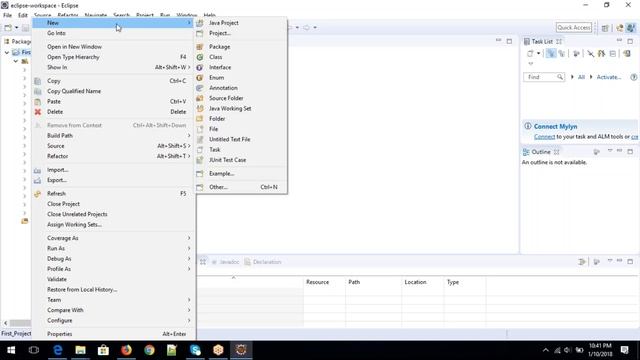Viewport: 640px width, 360px height.
Task: Click the Copy icon in context menu
Action: [x=38, y=81]
